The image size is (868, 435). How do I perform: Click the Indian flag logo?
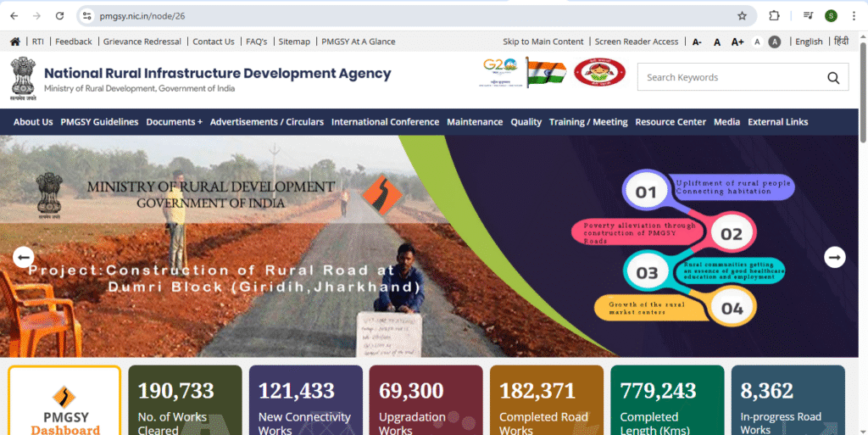(x=546, y=73)
